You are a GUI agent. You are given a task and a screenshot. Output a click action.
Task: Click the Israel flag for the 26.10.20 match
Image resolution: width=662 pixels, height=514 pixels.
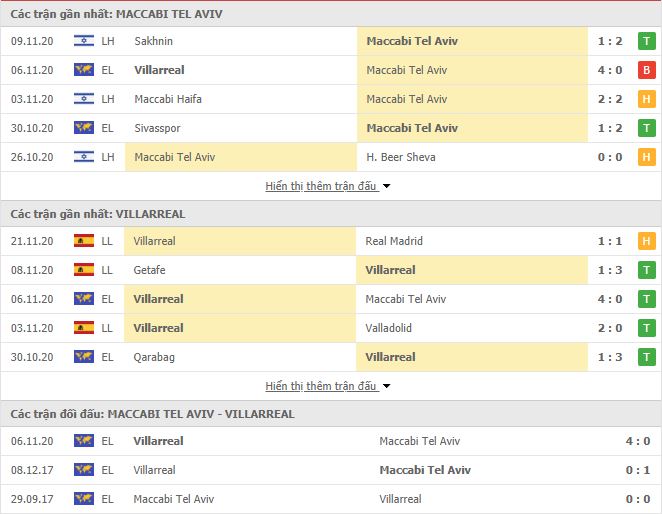(x=84, y=157)
